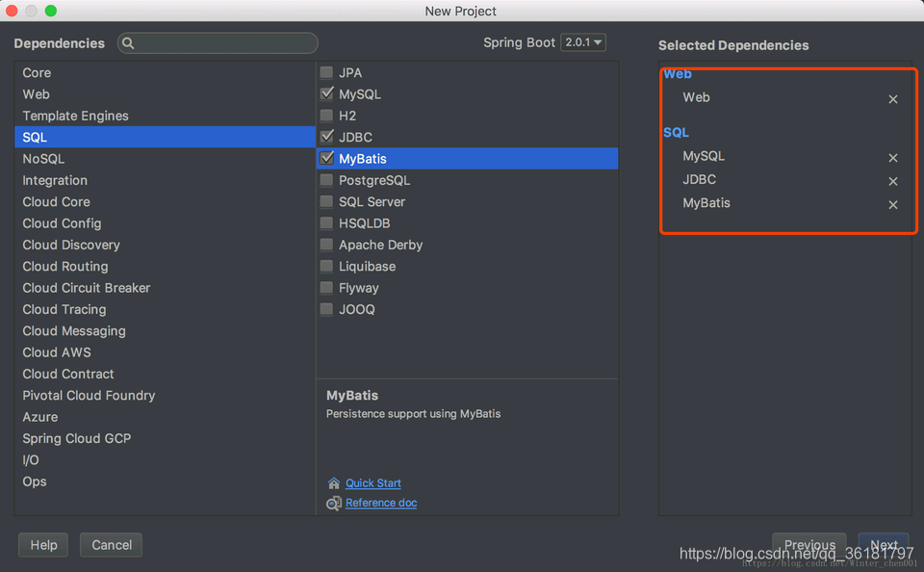Uncheck the MySQL dependency
This screenshot has width=924, height=572.
(326, 93)
